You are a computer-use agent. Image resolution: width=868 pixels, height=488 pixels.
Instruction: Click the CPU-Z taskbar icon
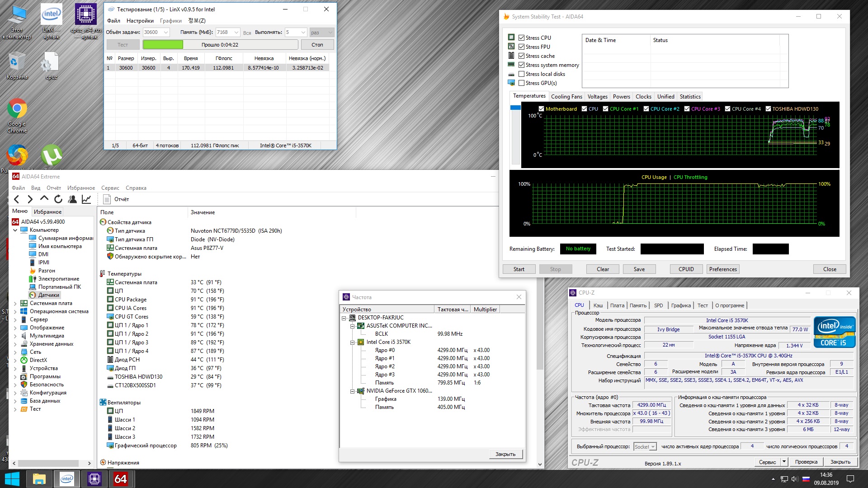point(94,479)
